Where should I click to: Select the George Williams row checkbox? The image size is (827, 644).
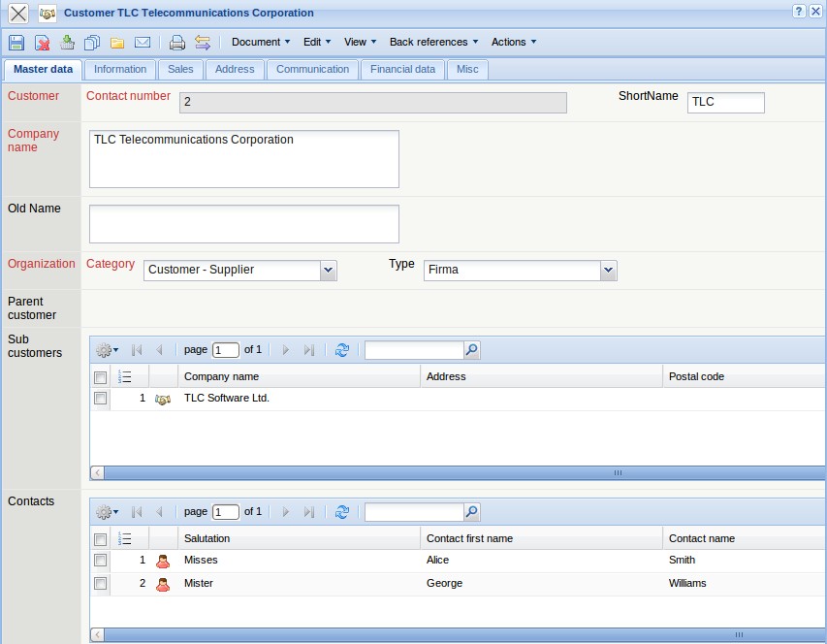click(x=100, y=583)
